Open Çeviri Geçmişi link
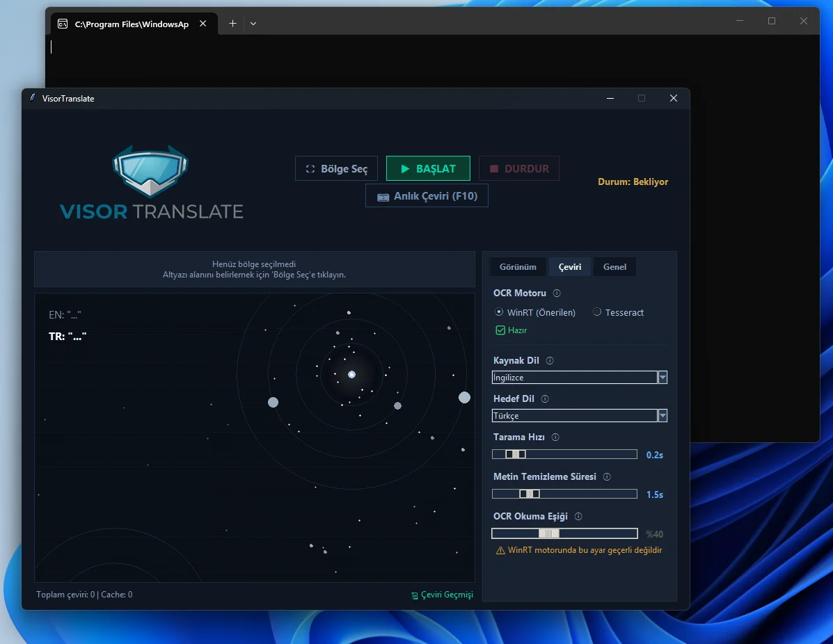 442,595
